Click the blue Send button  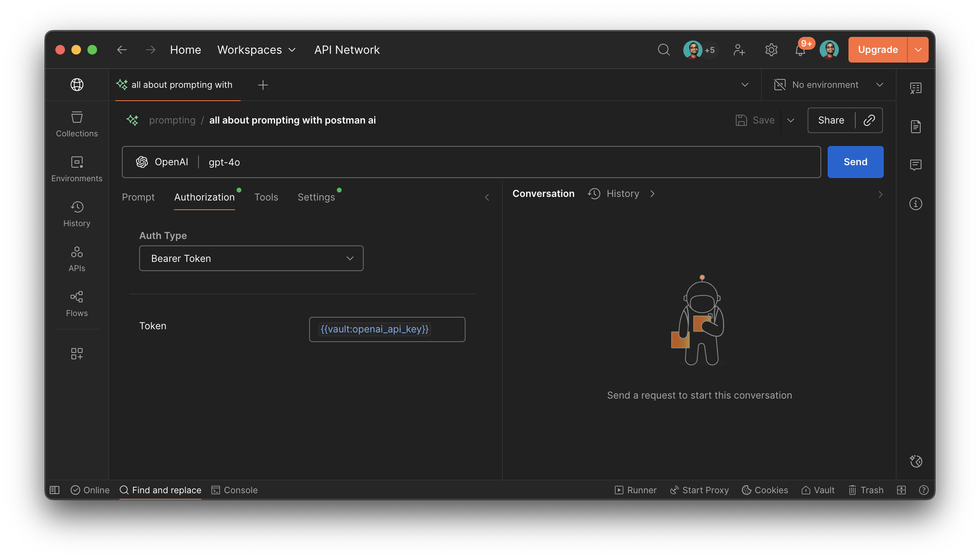[x=855, y=162]
